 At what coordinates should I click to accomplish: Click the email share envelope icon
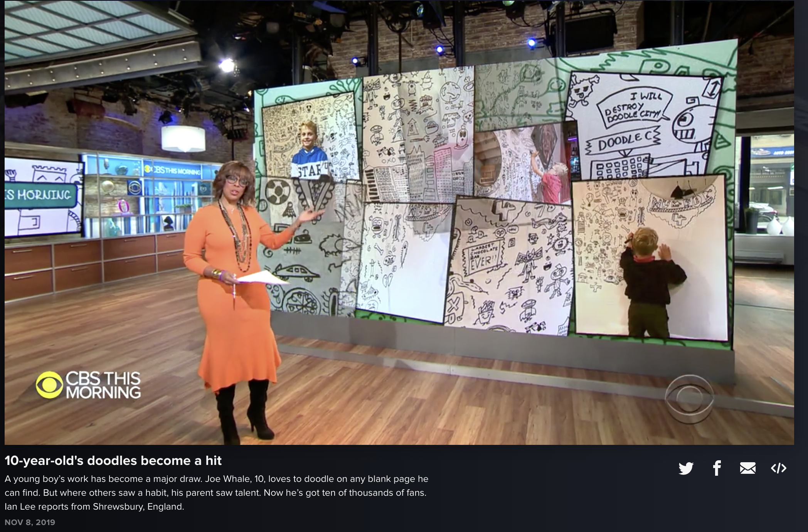pos(747,468)
